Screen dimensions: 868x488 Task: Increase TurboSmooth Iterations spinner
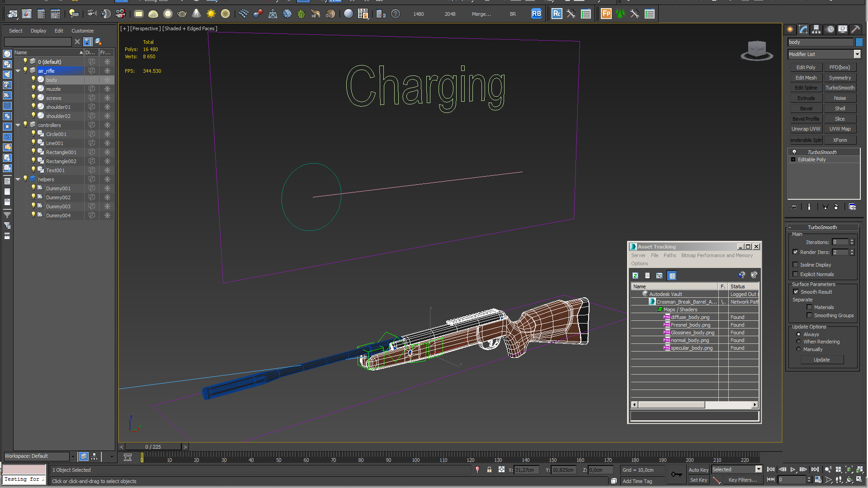pyautogui.click(x=852, y=240)
